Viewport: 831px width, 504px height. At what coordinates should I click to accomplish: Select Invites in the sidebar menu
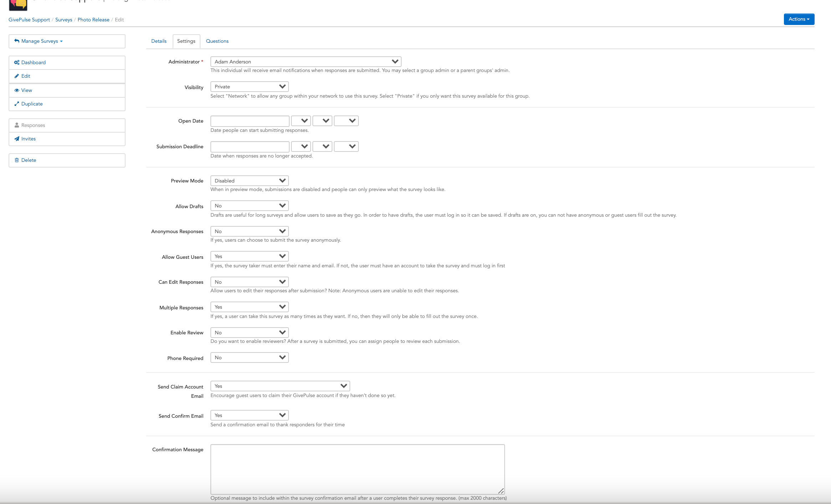coord(67,139)
